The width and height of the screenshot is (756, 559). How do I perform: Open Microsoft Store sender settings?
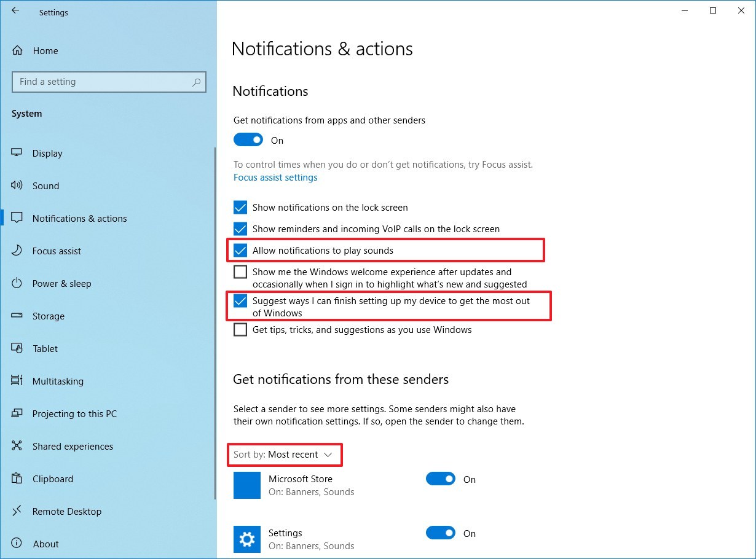pos(301,479)
